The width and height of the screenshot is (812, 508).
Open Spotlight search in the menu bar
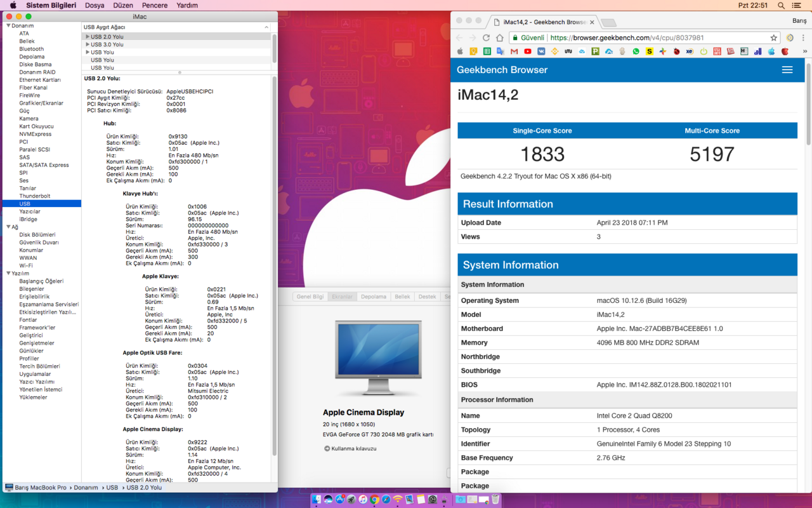pyautogui.click(x=781, y=5)
